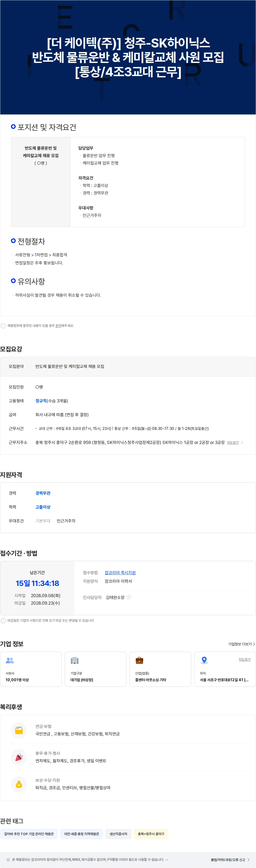The image size is (256, 868).
Task: Click 연차제도, 월차제도 leave benefits text
Action: [71, 760]
